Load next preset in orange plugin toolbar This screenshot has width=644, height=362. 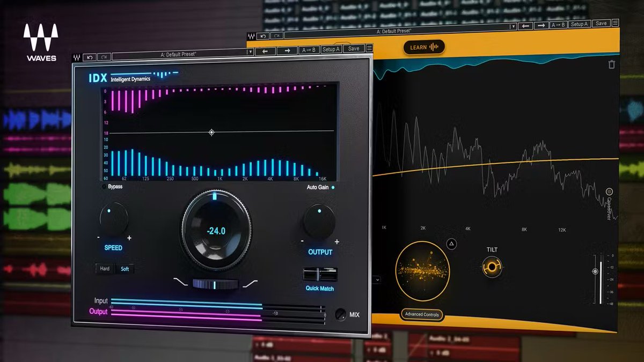coord(541,25)
